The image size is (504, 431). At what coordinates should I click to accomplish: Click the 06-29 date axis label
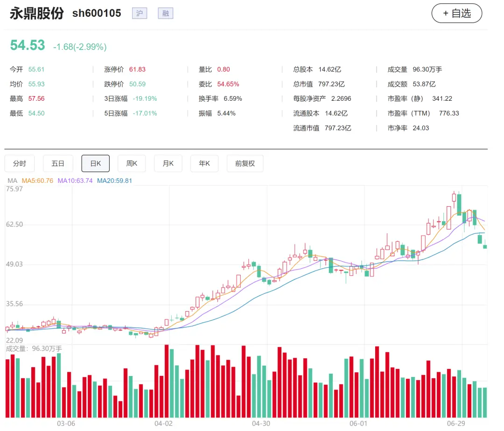pos(456,424)
